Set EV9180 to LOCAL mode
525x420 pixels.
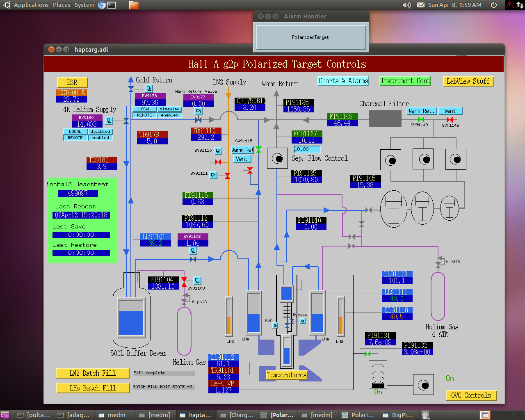75,132
